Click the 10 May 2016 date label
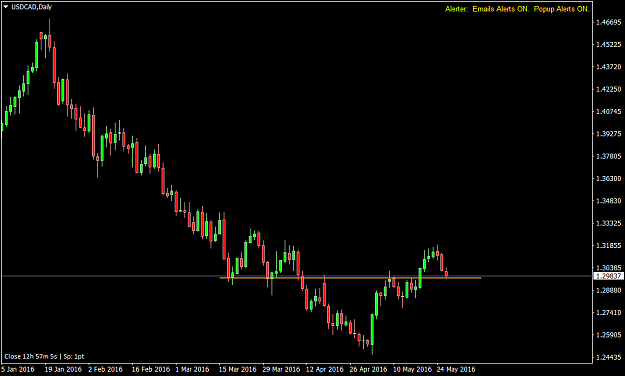 pyautogui.click(x=413, y=369)
